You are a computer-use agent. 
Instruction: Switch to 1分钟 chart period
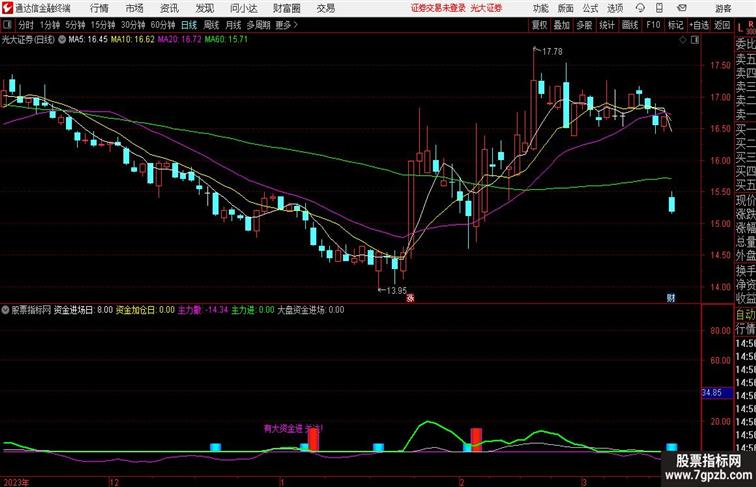(50, 25)
